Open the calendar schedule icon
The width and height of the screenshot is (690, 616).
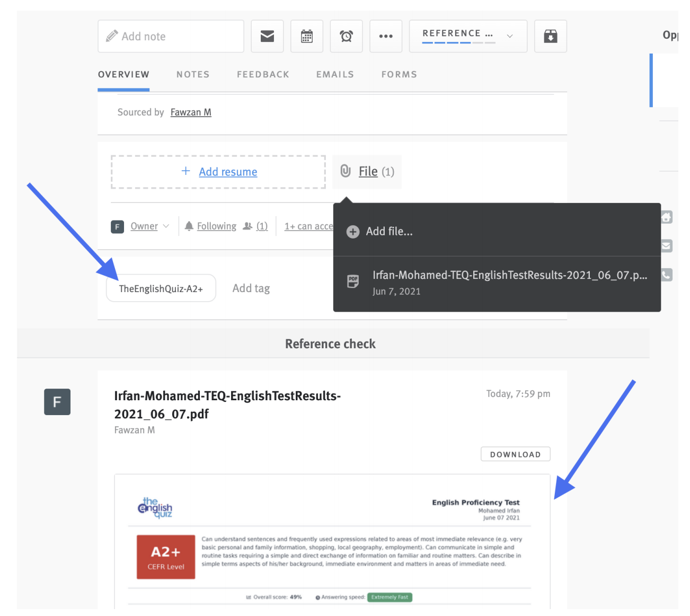point(306,36)
